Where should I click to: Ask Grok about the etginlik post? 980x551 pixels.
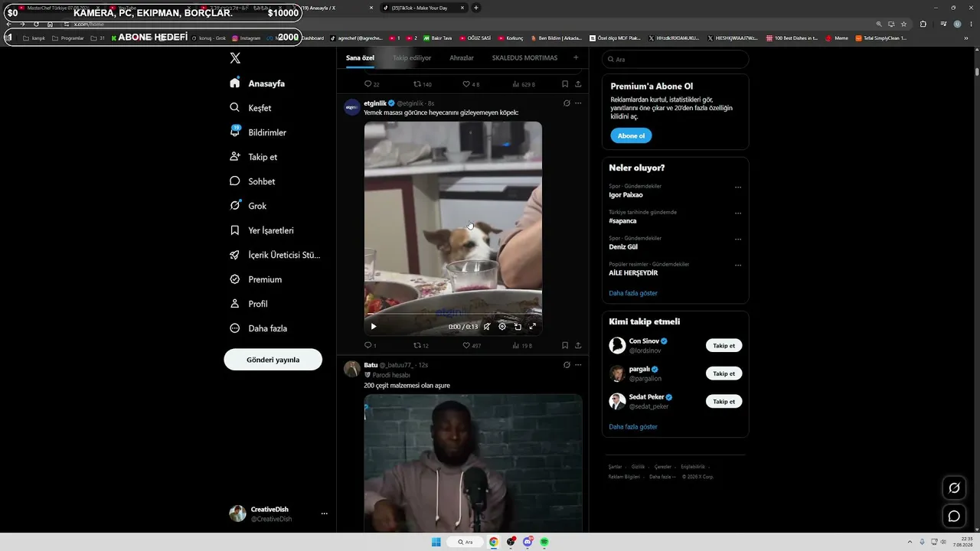[567, 103]
